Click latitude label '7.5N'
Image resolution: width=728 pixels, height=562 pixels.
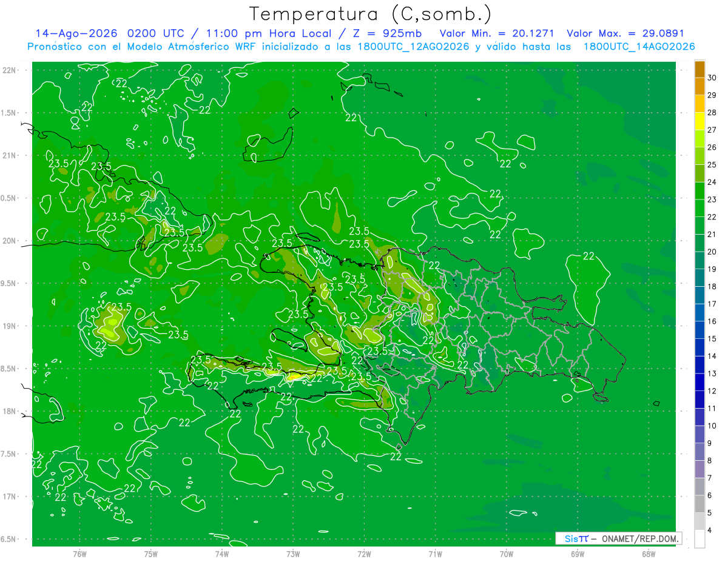[9, 454]
